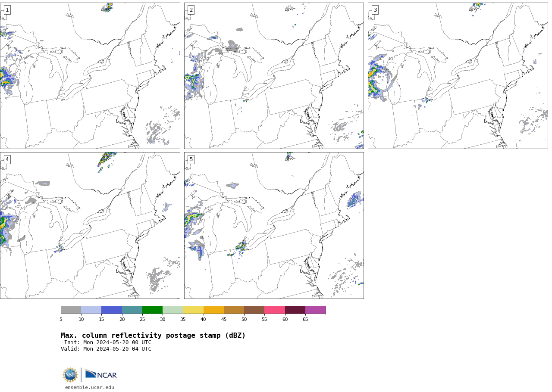Click the teal 20-25 dBZ swatch
The image size is (552, 392).
pyautogui.click(x=132, y=310)
